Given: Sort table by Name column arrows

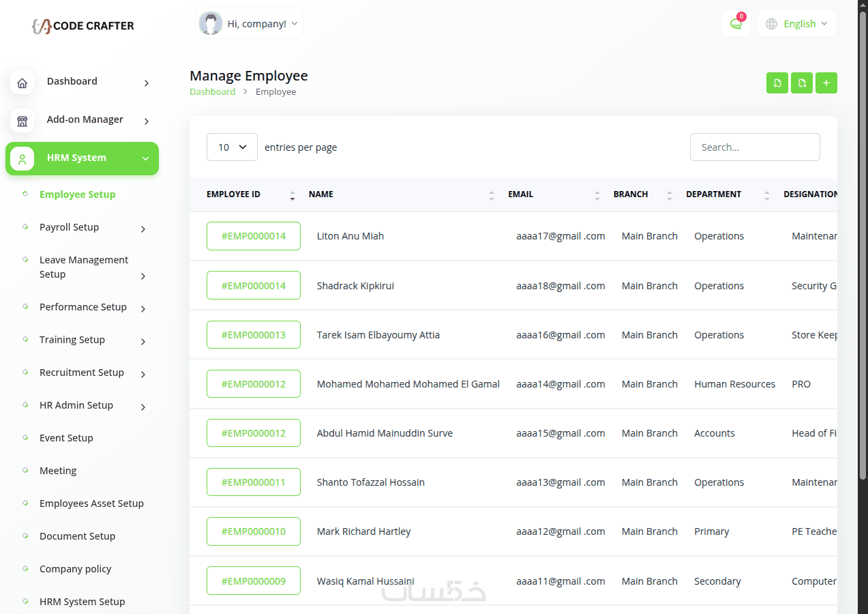Looking at the screenshot, I should click(x=492, y=195).
